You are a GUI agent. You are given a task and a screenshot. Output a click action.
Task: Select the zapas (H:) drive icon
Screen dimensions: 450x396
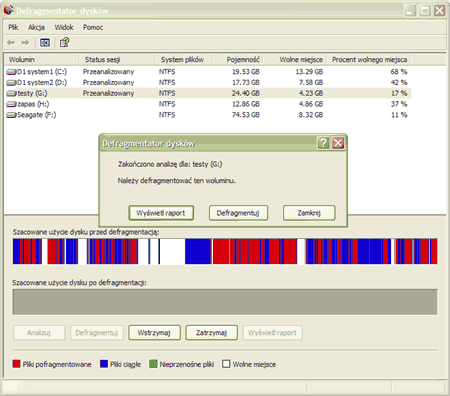tap(11, 104)
